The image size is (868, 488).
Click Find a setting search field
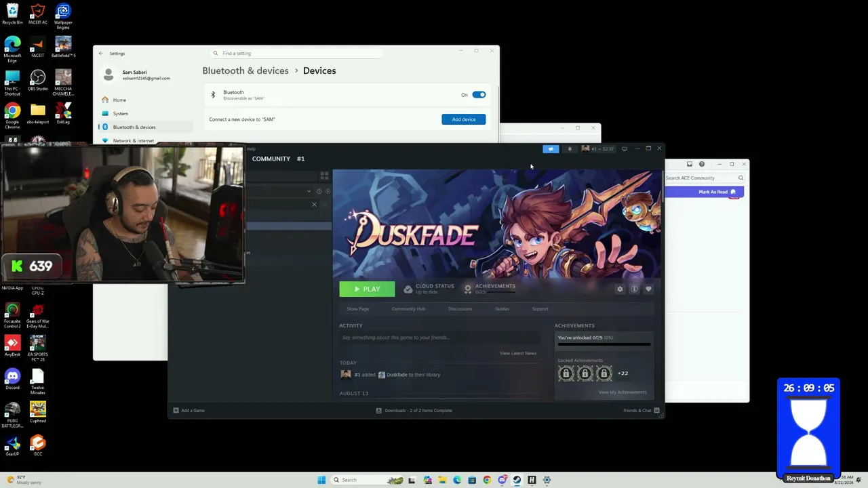(x=297, y=53)
